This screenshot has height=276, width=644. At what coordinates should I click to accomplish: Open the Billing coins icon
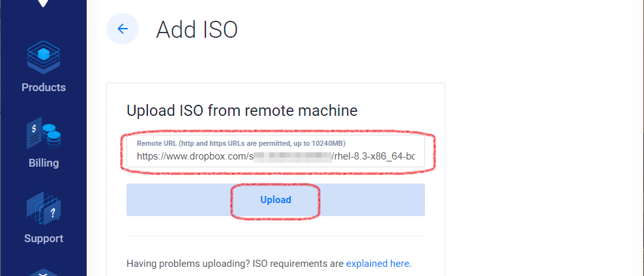[x=44, y=133]
